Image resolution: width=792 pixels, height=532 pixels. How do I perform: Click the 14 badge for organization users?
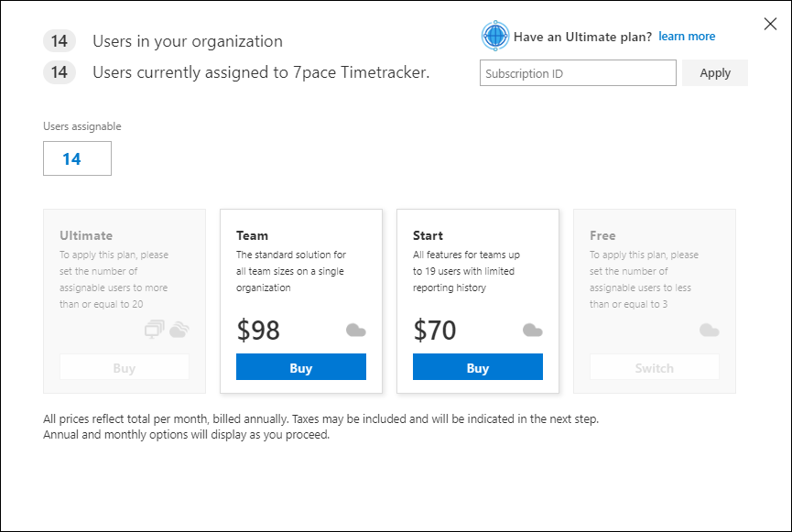[60, 41]
